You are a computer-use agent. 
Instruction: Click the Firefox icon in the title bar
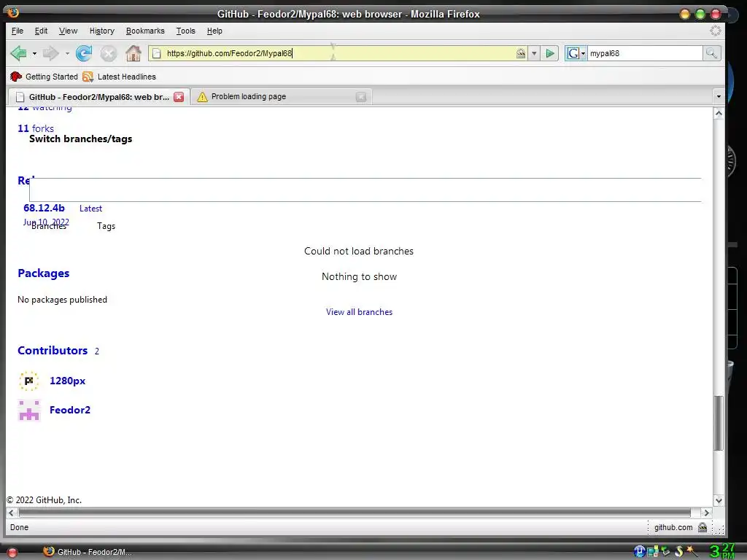click(13, 12)
